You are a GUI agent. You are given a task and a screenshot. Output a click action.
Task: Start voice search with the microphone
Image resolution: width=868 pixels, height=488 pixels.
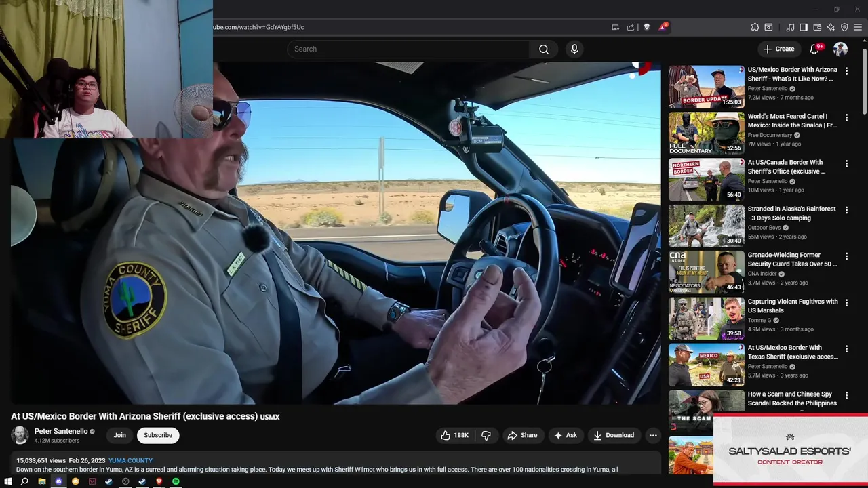[574, 49]
